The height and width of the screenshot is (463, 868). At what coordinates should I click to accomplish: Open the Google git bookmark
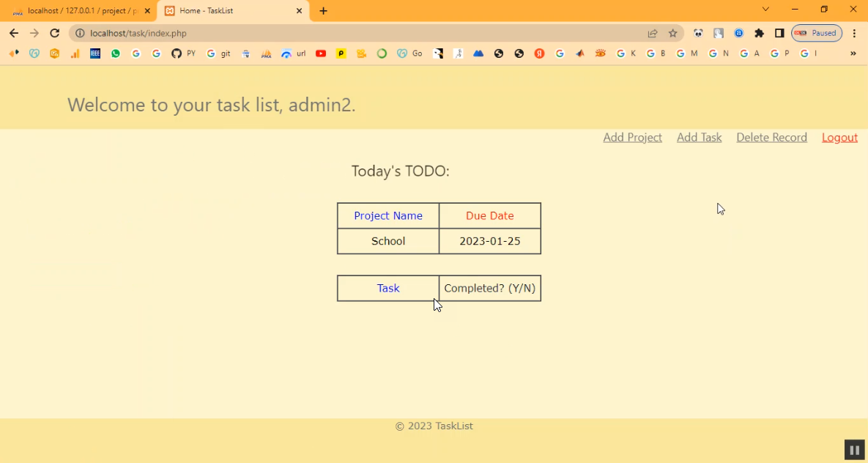tap(218, 53)
